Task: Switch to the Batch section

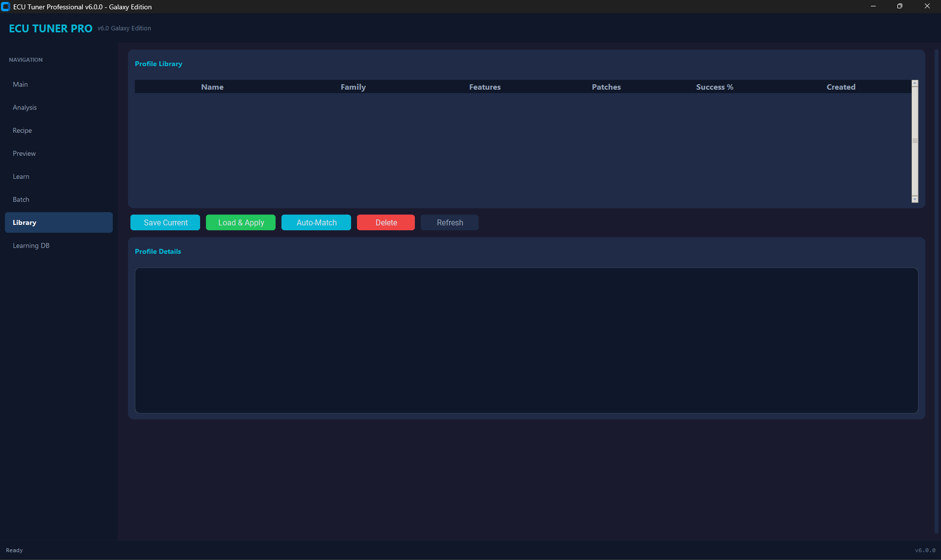Action: [21, 199]
